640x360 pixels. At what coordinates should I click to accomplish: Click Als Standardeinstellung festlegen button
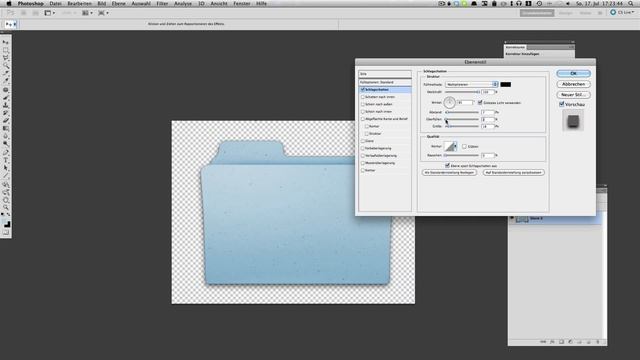[x=449, y=173]
